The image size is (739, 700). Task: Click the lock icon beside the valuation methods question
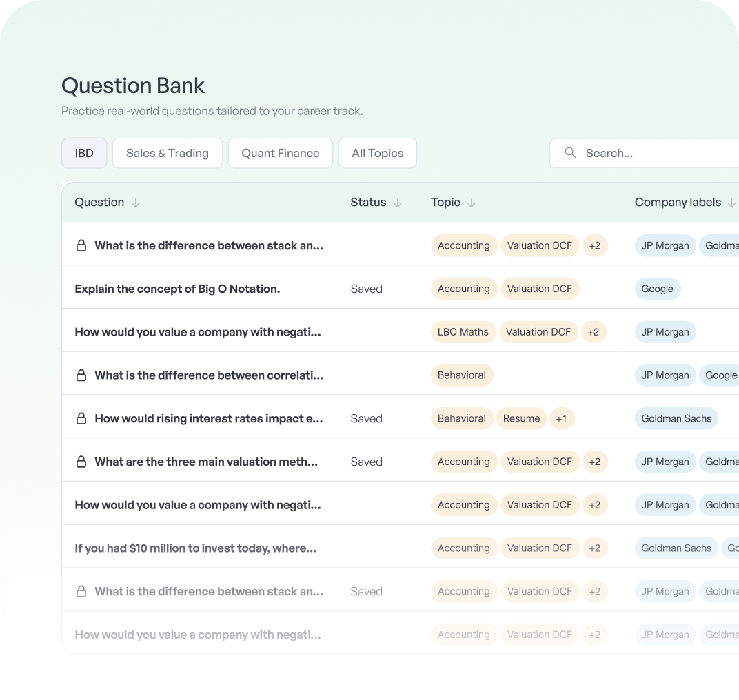pyautogui.click(x=81, y=462)
